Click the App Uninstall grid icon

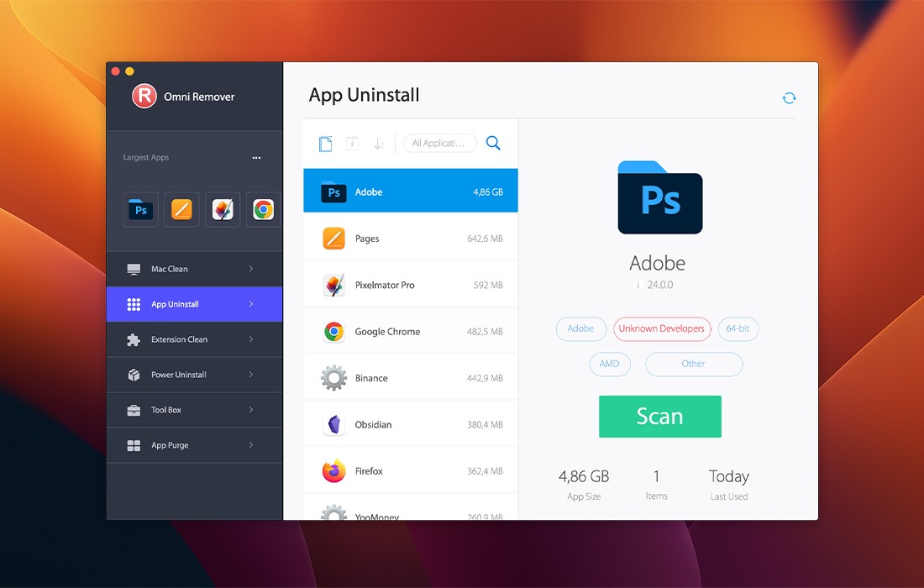point(134,304)
